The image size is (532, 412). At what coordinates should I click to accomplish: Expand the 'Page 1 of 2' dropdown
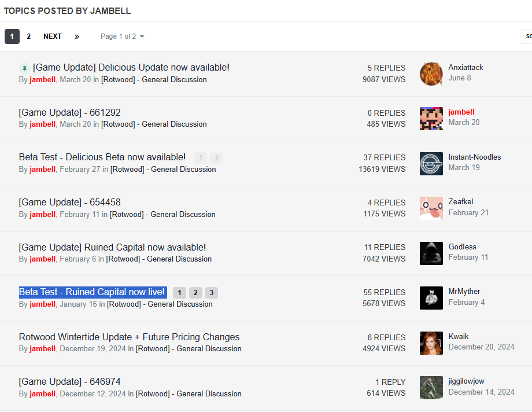(x=122, y=36)
